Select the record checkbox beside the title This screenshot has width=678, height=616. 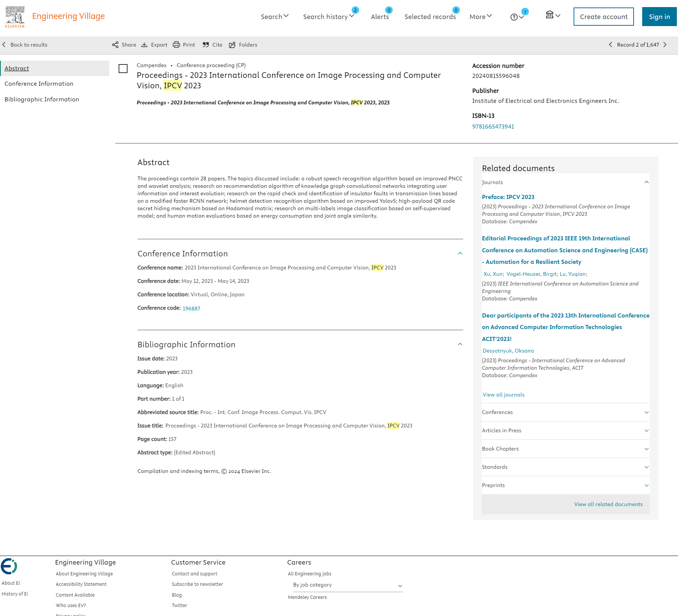coord(123,69)
